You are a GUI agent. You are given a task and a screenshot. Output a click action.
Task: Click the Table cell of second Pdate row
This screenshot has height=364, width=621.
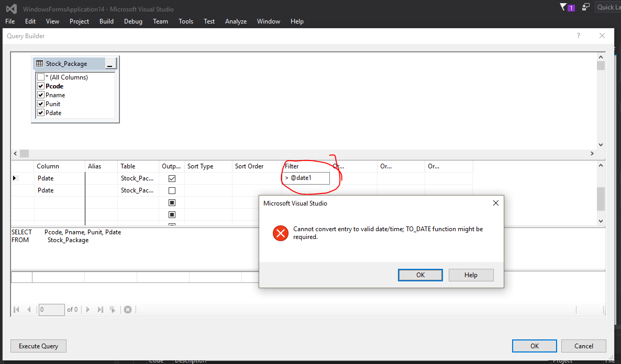pos(137,190)
